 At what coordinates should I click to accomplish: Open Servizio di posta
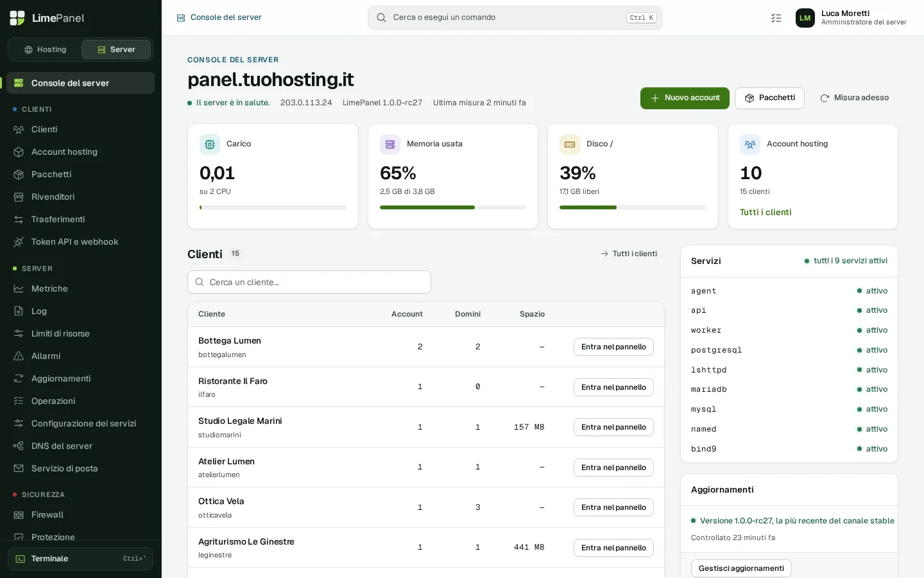80,469
